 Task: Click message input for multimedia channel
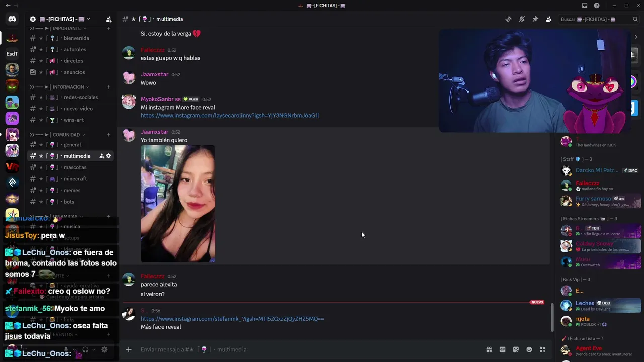309,349
